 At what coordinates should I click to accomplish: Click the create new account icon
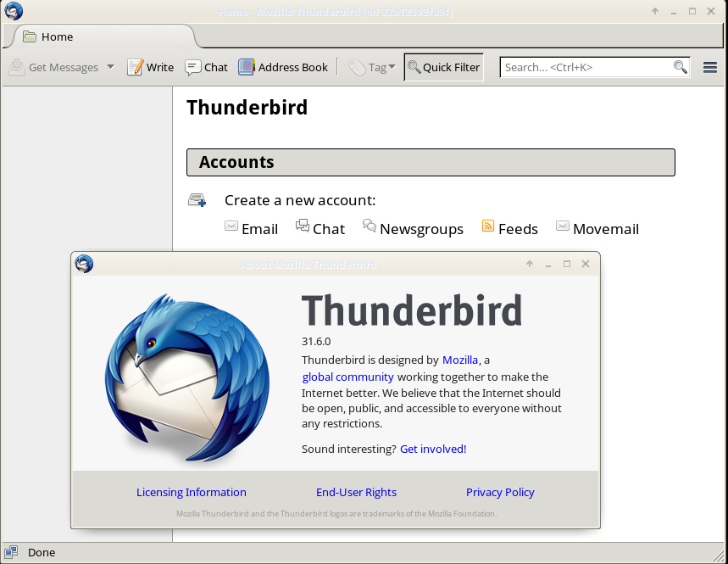(x=197, y=199)
